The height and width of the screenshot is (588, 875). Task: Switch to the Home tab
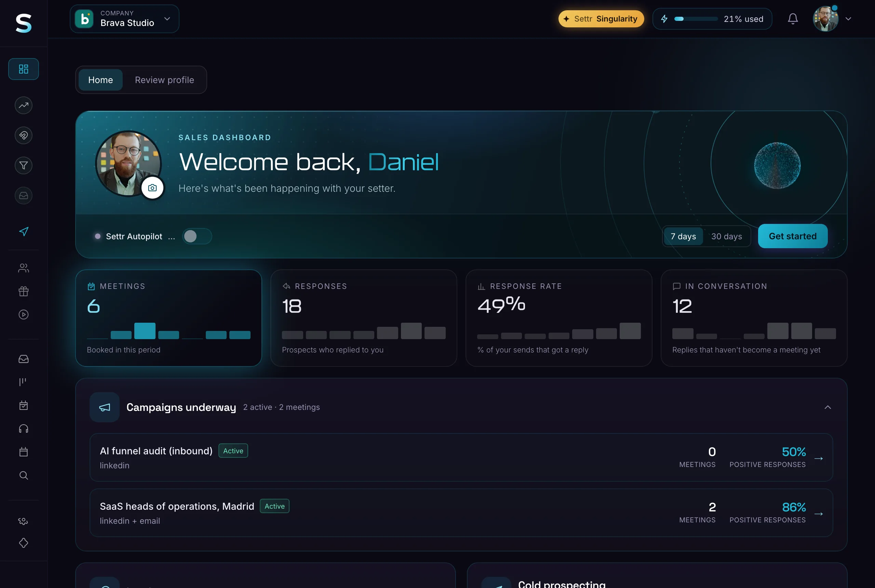click(x=100, y=80)
